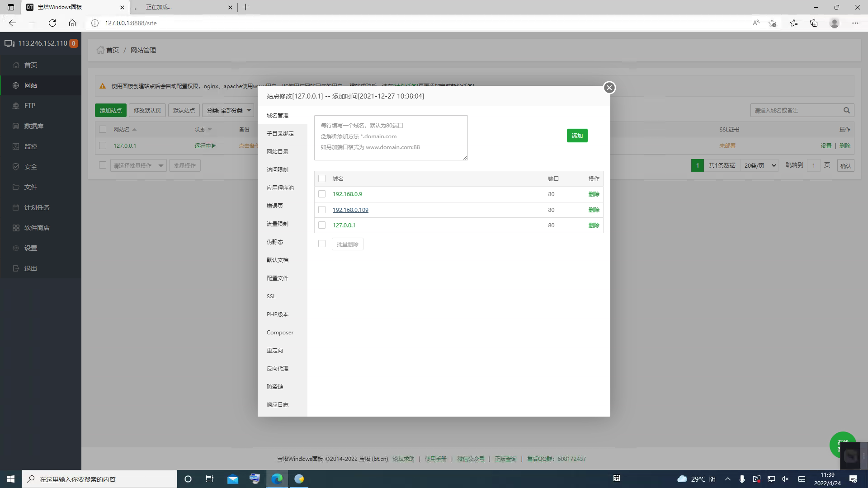Open browser collections icon

point(814,23)
